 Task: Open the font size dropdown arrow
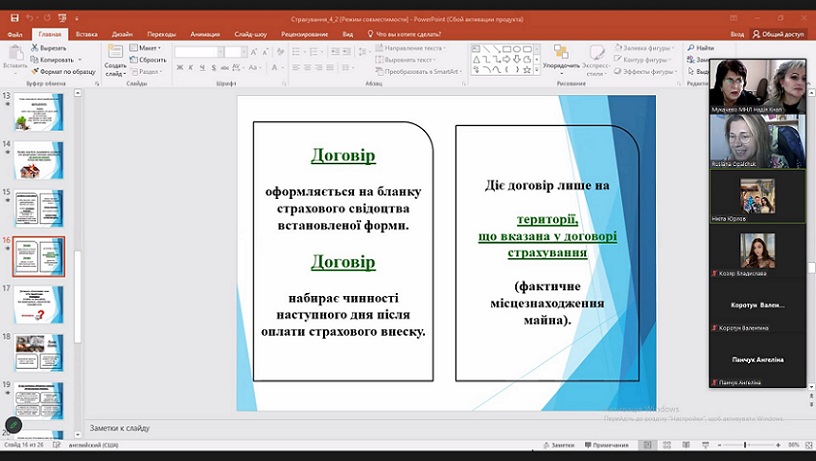tap(244, 52)
